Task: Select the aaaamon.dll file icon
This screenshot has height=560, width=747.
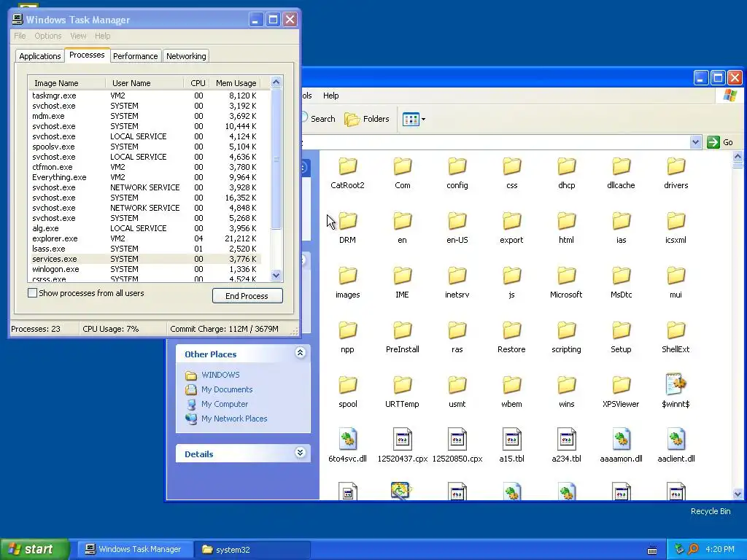Action: [x=622, y=439]
